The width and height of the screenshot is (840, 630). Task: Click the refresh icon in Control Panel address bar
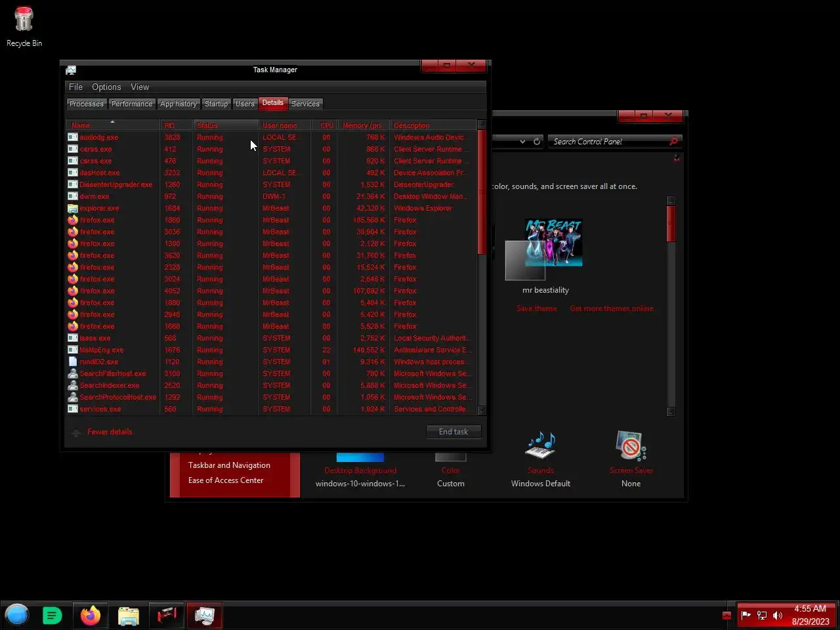pyautogui.click(x=537, y=141)
